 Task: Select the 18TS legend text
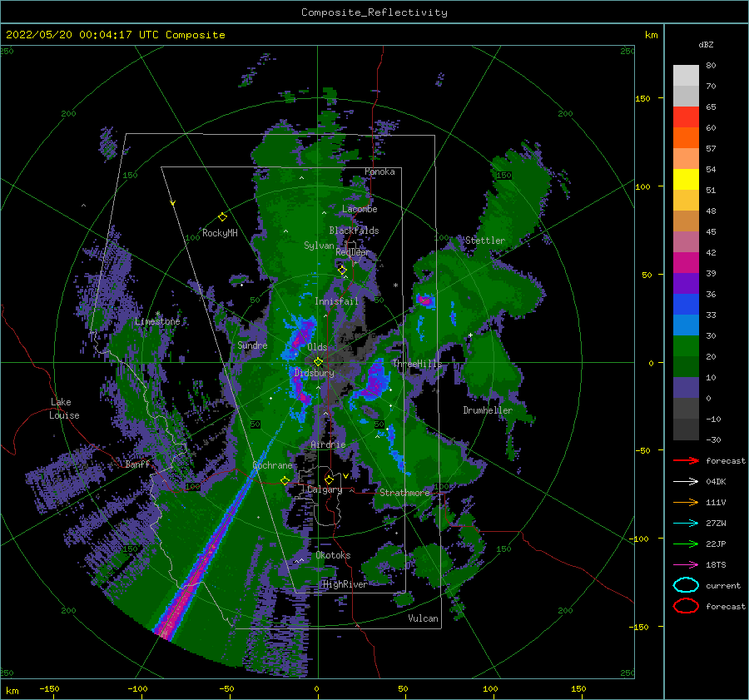(716, 565)
